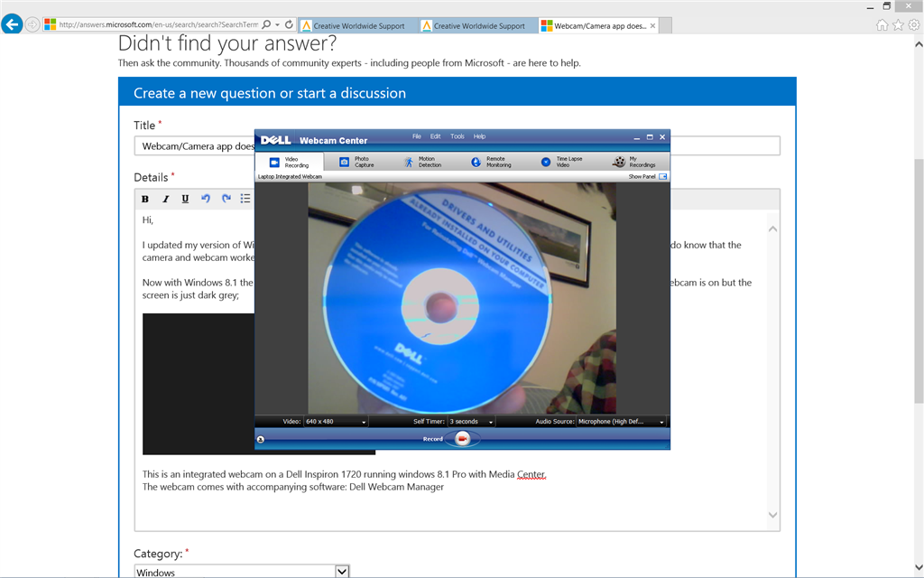This screenshot has width=924, height=578.
Task: Click the 'Create a new question or start a discussion' header
Action: [269, 93]
